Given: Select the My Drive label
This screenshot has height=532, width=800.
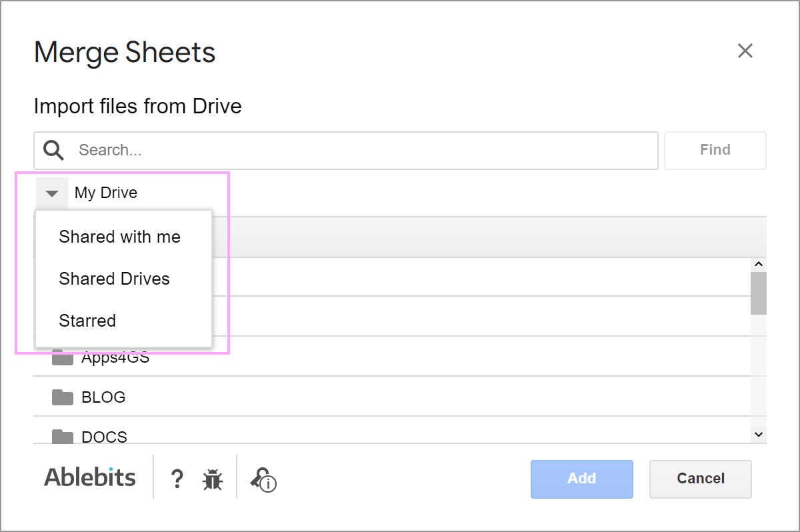Looking at the screenshot, I should click(106, 193).
